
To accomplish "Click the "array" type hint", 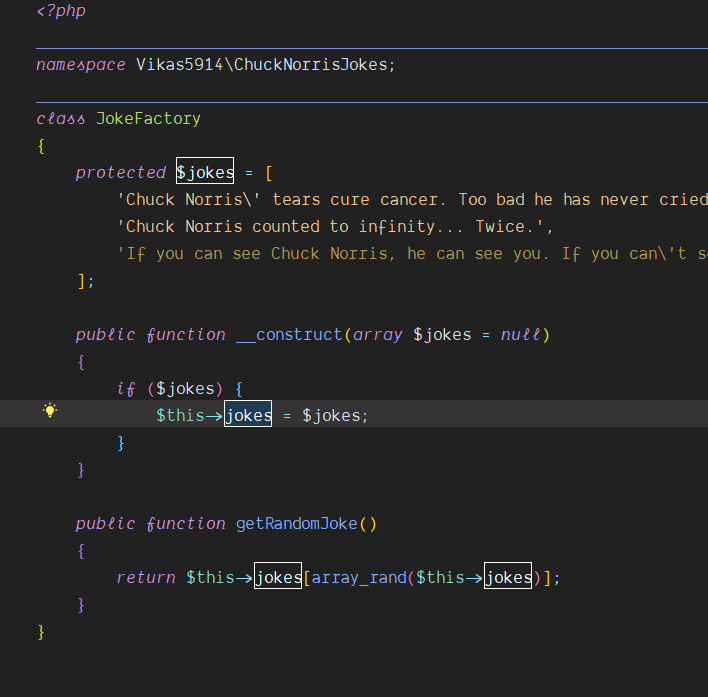I will click(x=377, y=335).
